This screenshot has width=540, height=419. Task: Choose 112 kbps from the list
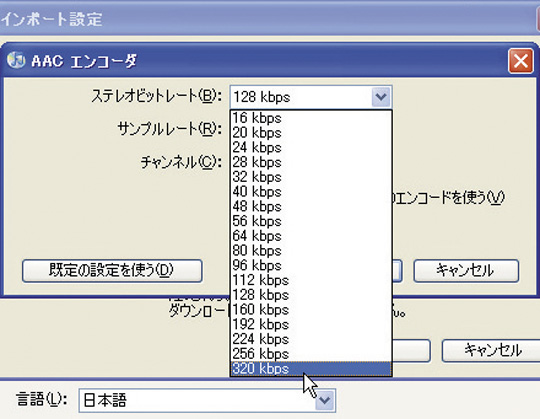pyautogui.click(x=311, y=280)
